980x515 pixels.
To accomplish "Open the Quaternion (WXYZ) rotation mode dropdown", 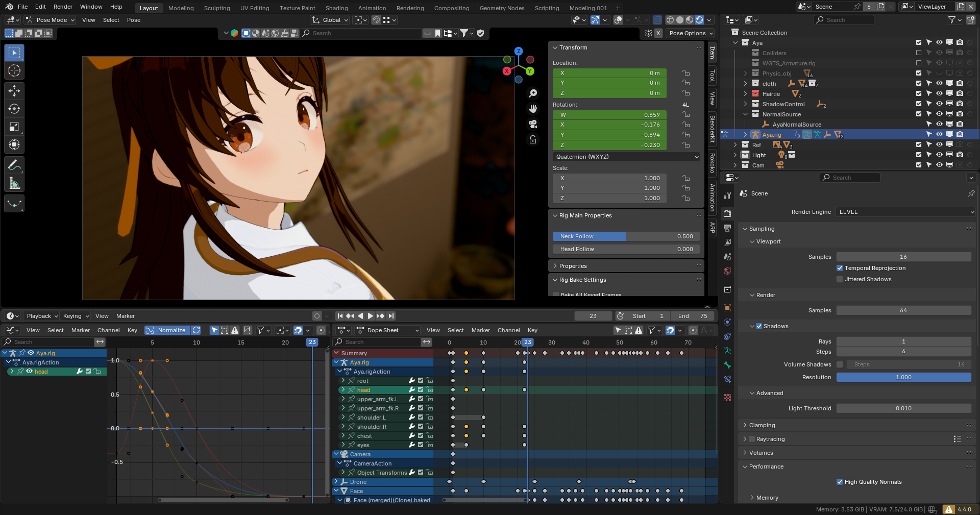I will point(626,157).
